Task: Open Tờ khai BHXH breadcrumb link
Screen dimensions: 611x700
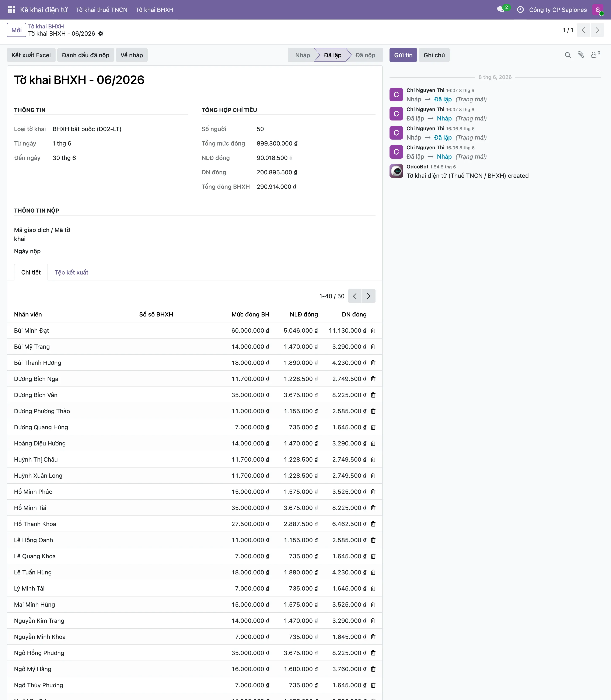Action: point(46,26)
